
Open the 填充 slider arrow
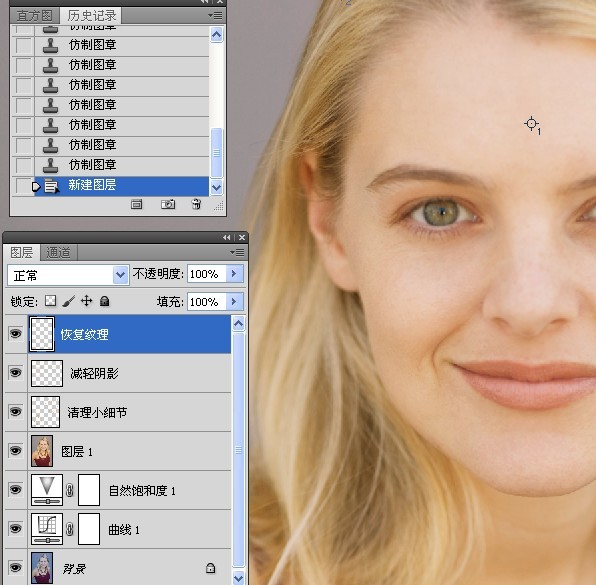tap(234, 301)
